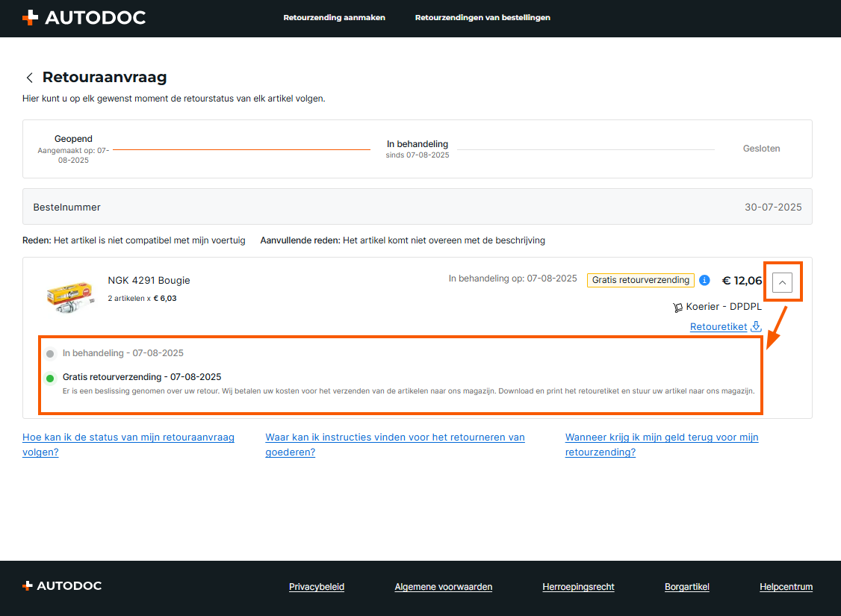
Task: Click the AUTODOC logo in header
Action: pyautogui.click(x=84, y=18)
